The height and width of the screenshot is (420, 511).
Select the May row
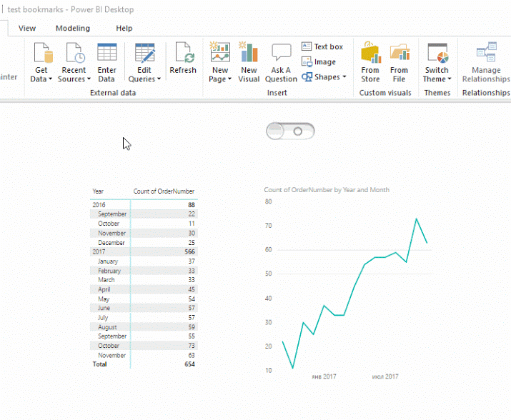click(144, 299)
